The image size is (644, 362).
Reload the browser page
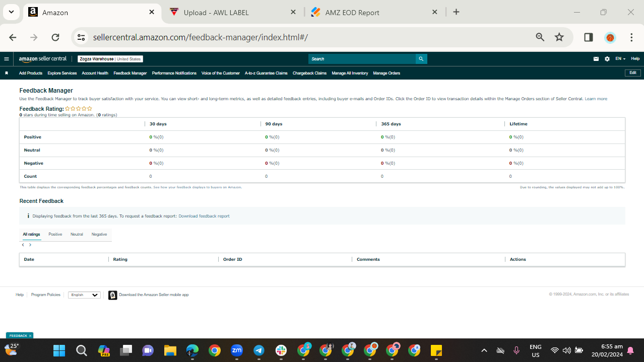tap(55, 37)
